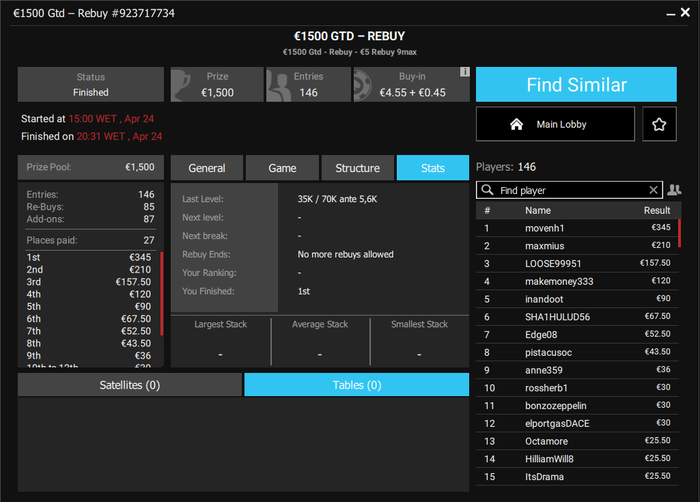Click the Status Finished tile
Viewport: 700px width, 502px height.
[x=91, y=84]
